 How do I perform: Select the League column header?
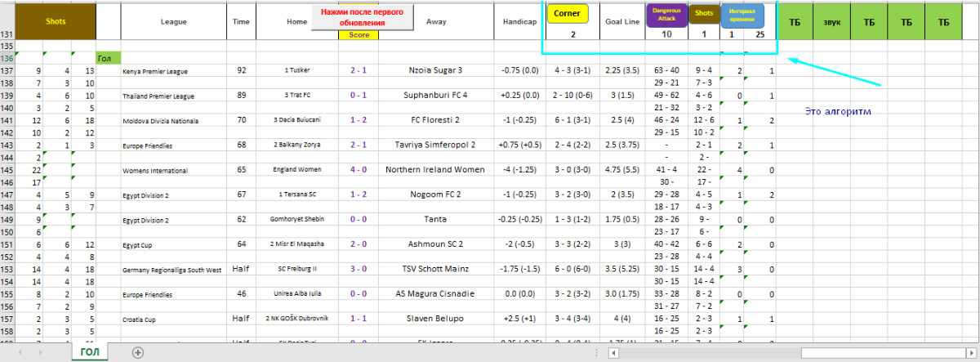pyautogui.click(x=173, y=22)
